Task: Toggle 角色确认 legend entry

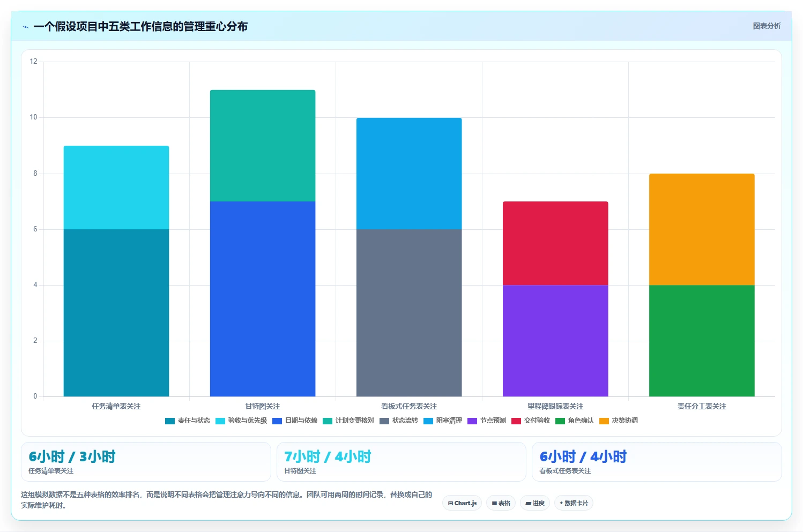Action: coord(575,421)
